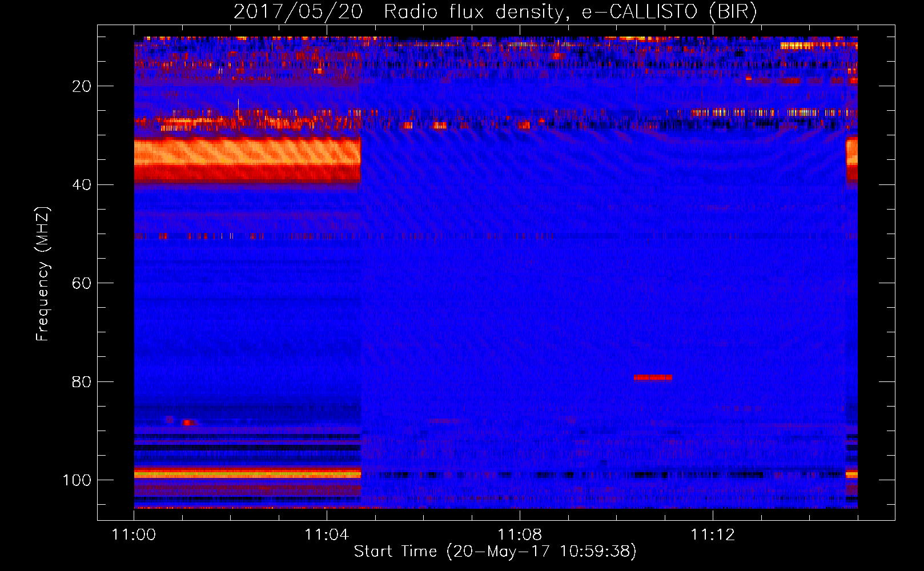Click the 'Start Time (20-May-17 10:59:38)' label
The height and width of the screenshot is (571, 924).
tap(495, 551)
